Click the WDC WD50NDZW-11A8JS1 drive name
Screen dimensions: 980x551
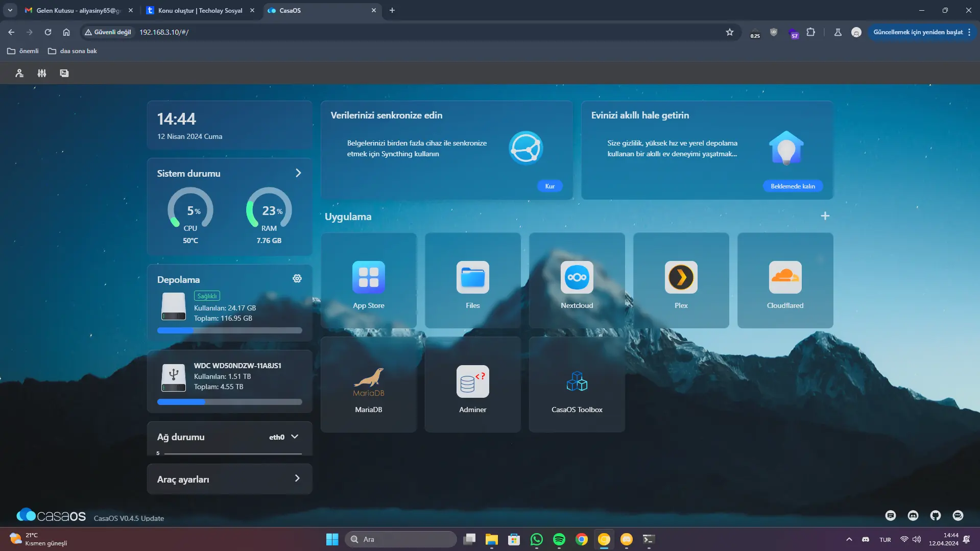[237, 366]
